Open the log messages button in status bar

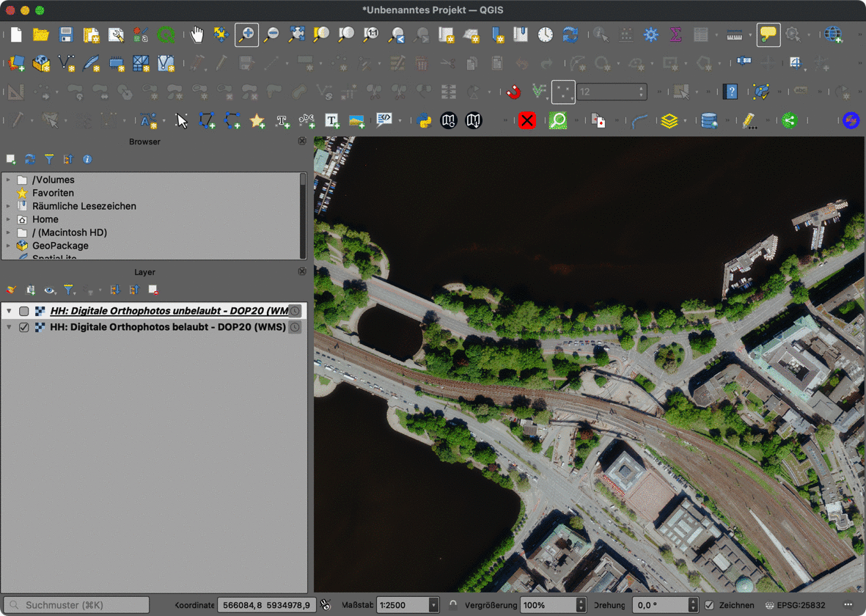tap(848, 605)
